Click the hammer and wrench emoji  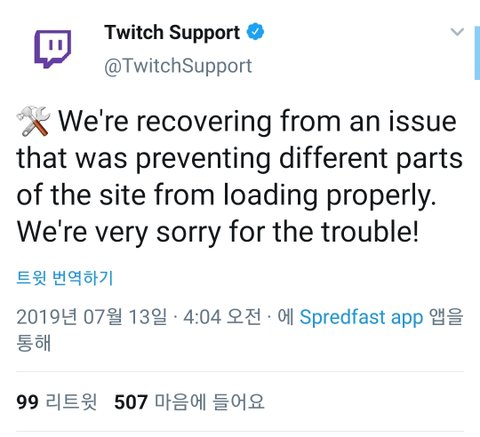(34, 121)
